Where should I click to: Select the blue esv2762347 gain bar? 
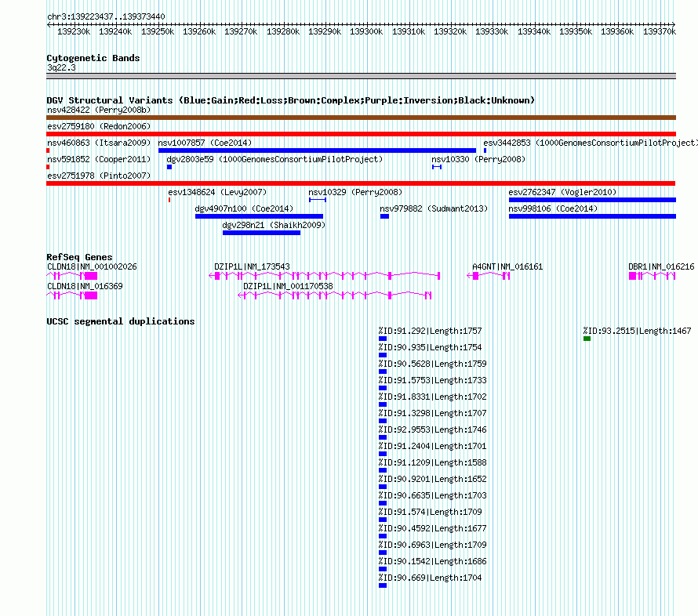[x=592, y=200]
